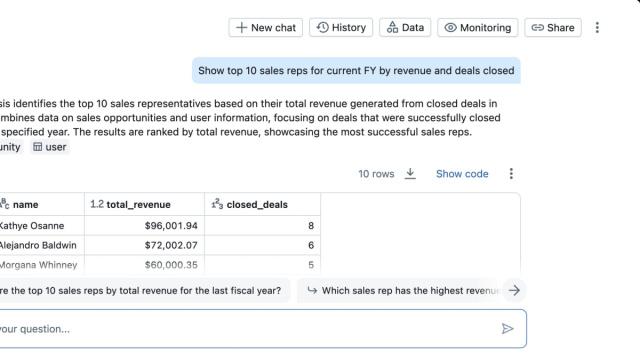Select the closed_deals column header
Screen dimensions: 640x360
(x=262, y=204)
